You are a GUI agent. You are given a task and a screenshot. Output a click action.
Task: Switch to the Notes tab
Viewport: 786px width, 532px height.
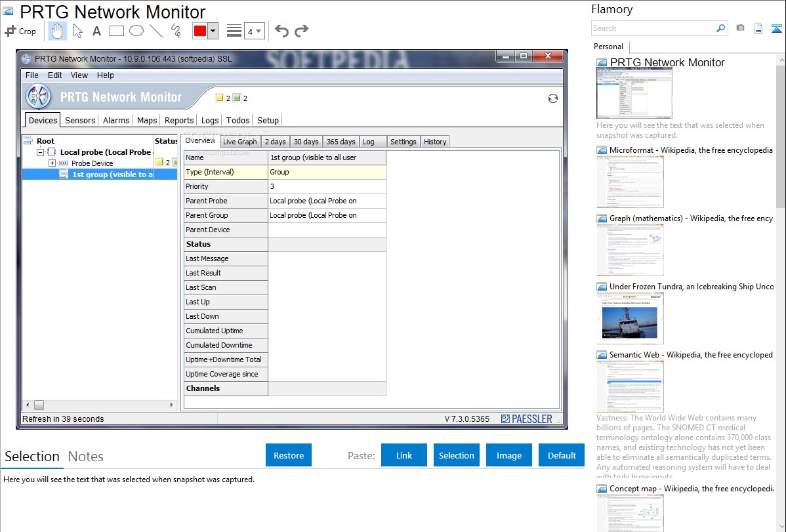(x=86, y=457)
